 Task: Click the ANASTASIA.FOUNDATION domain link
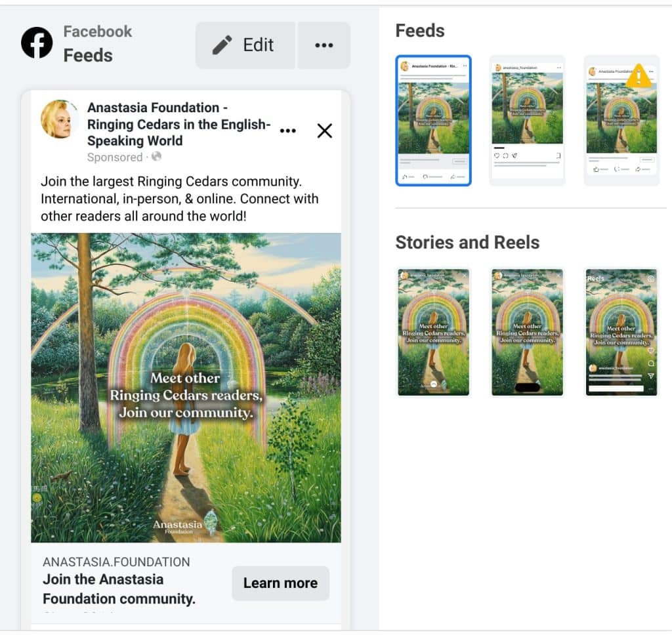116,562
